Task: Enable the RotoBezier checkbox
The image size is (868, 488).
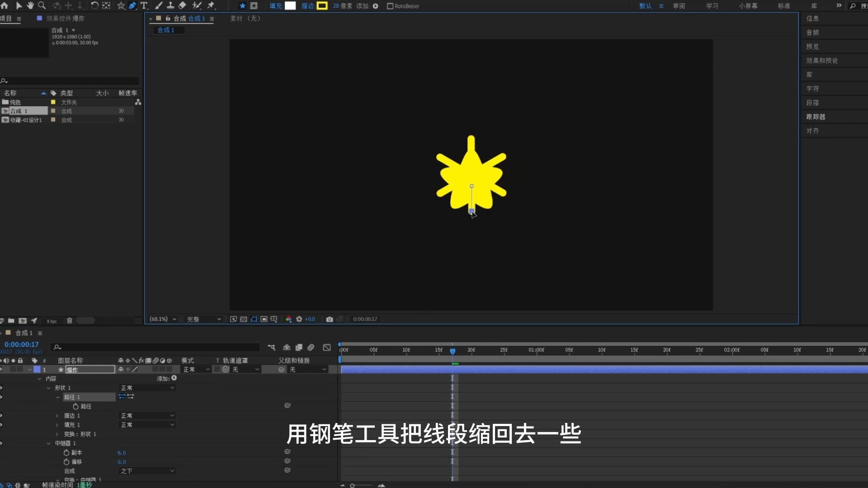Action: point(390,6)
